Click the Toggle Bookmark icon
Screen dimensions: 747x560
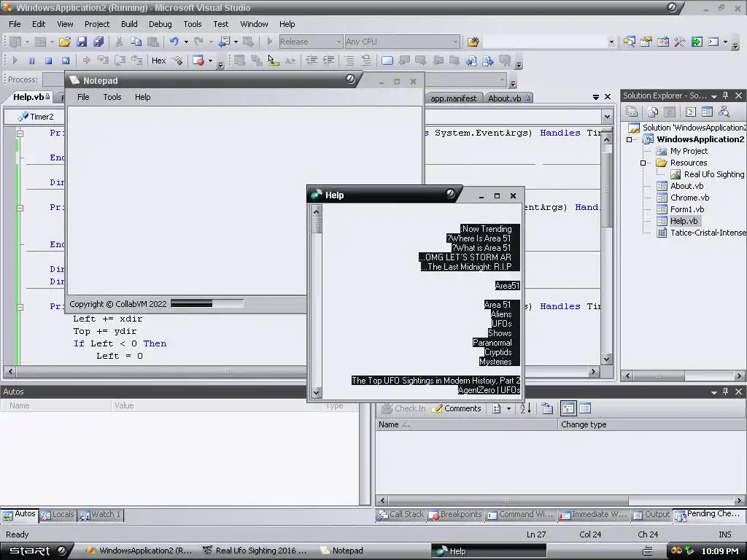[387, 61]
